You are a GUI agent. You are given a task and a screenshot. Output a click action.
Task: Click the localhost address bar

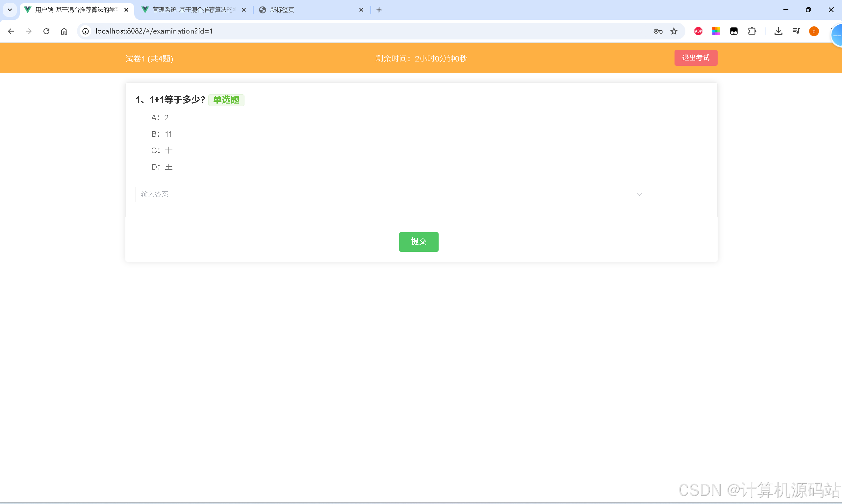point(340,31)
